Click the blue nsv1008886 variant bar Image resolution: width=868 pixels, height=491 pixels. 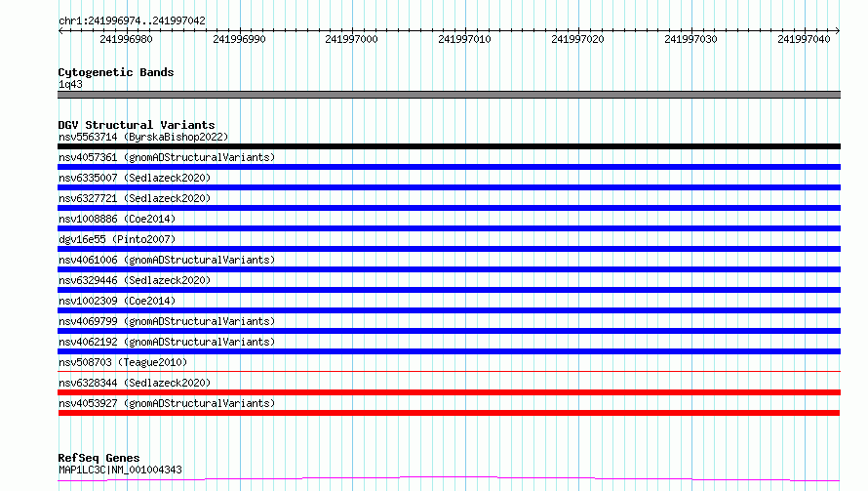coord(449,228)
